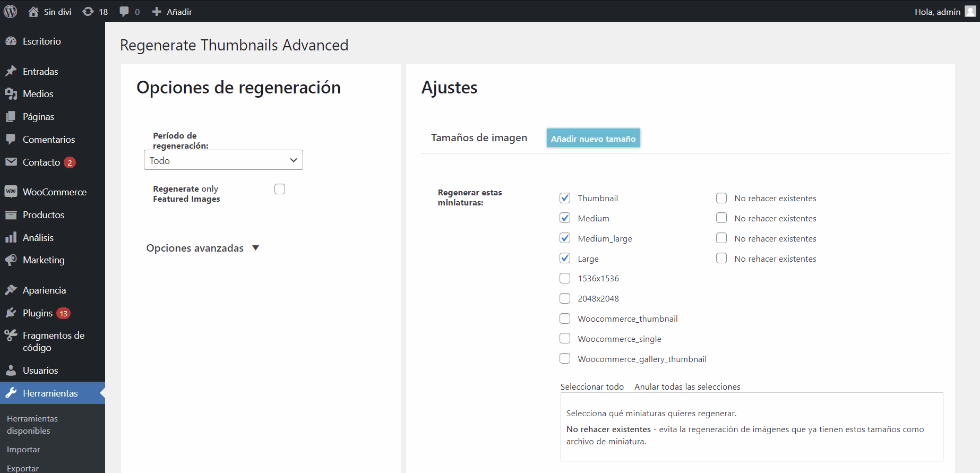Click the admin user avatar

970,12
